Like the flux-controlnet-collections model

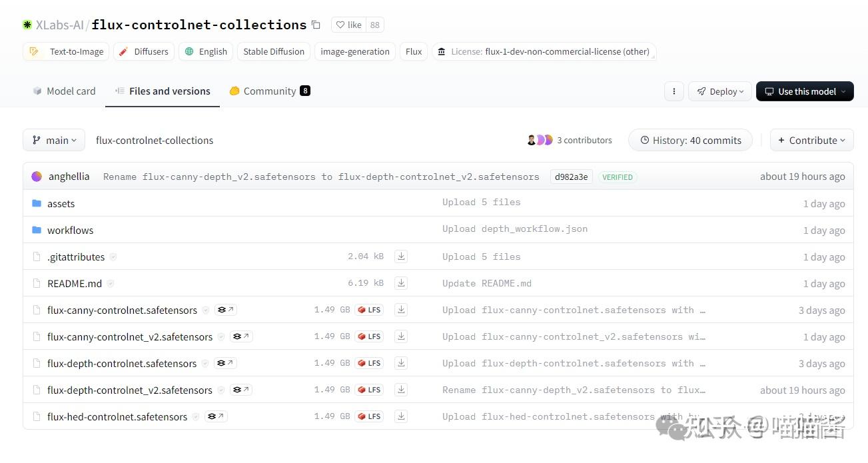(348, 25)
